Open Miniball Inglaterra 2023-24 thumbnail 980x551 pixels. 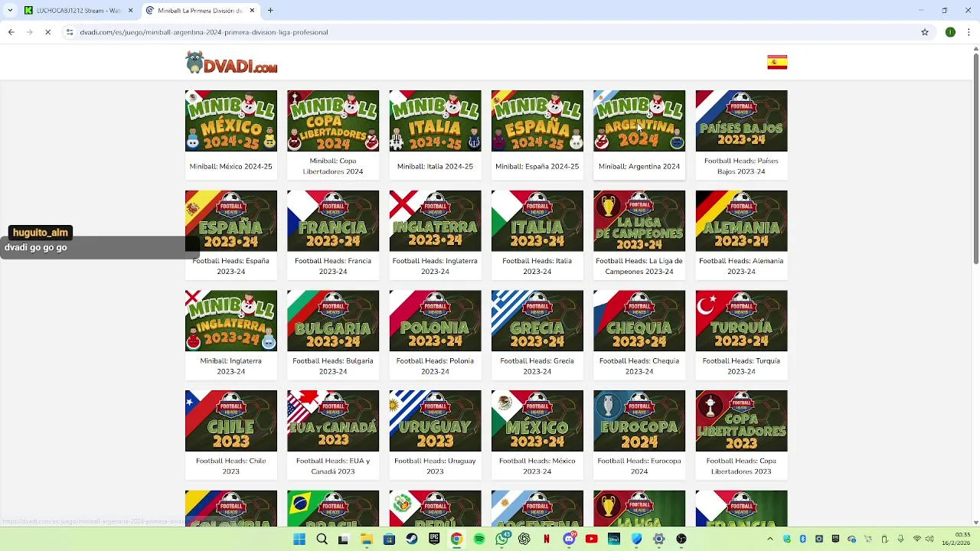pyautogui.click(x=231, y=321)
